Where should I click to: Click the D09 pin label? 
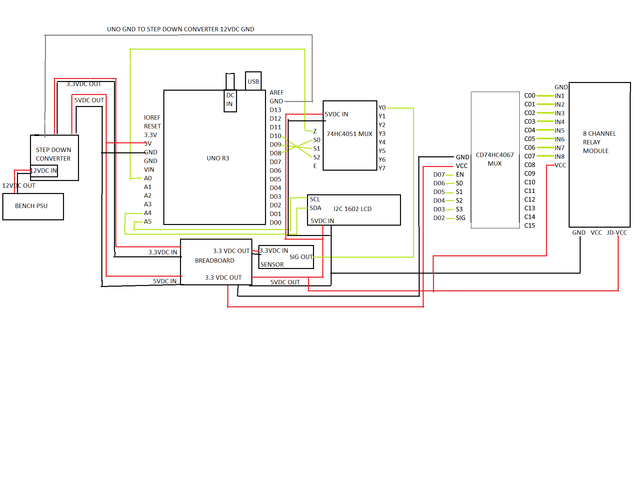tap(276, 144)
